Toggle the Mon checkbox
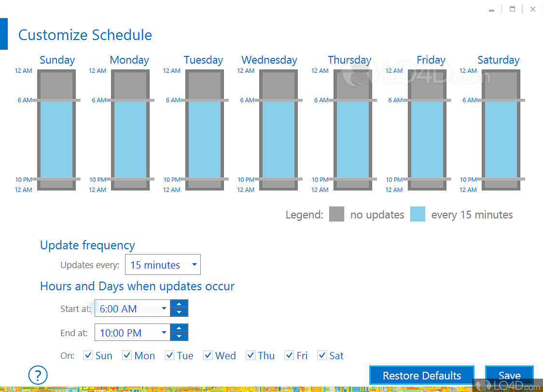This screenshot has height=392, width=543. (127, 355)
